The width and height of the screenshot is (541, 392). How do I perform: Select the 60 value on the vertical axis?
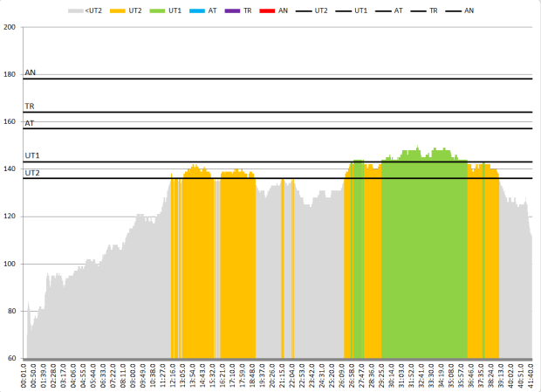click(x=11, y=359)
